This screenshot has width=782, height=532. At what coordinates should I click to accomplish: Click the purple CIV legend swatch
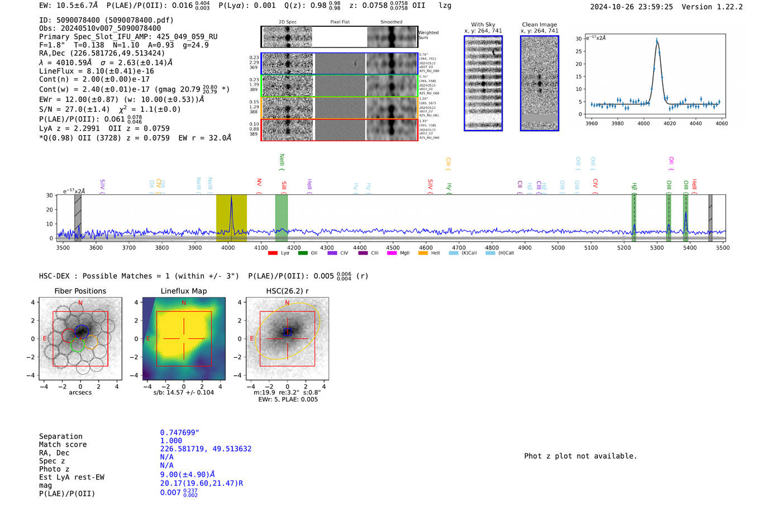332,253
